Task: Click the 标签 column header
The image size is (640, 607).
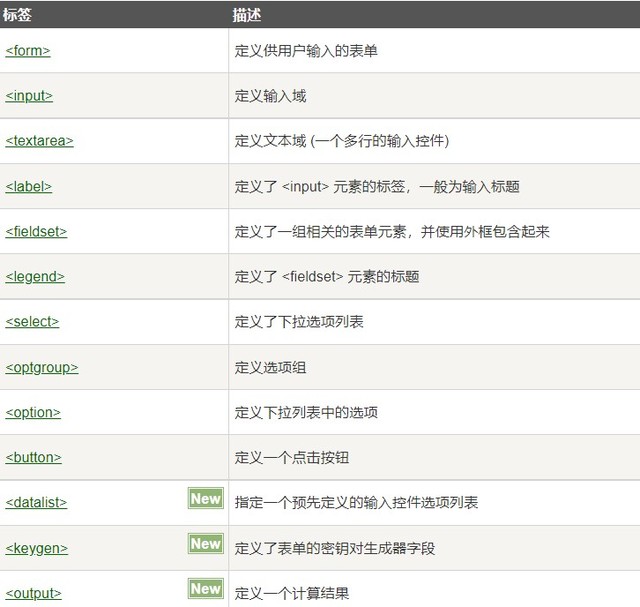Action: click(19, 15)
